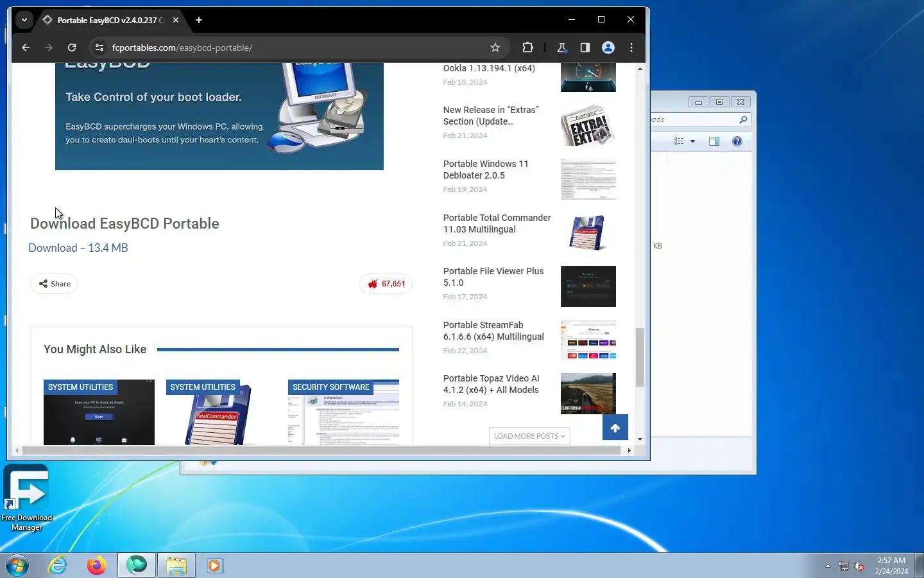Open Portable Windows 11 Debloater 2.0.5 post

coord(486,170)
